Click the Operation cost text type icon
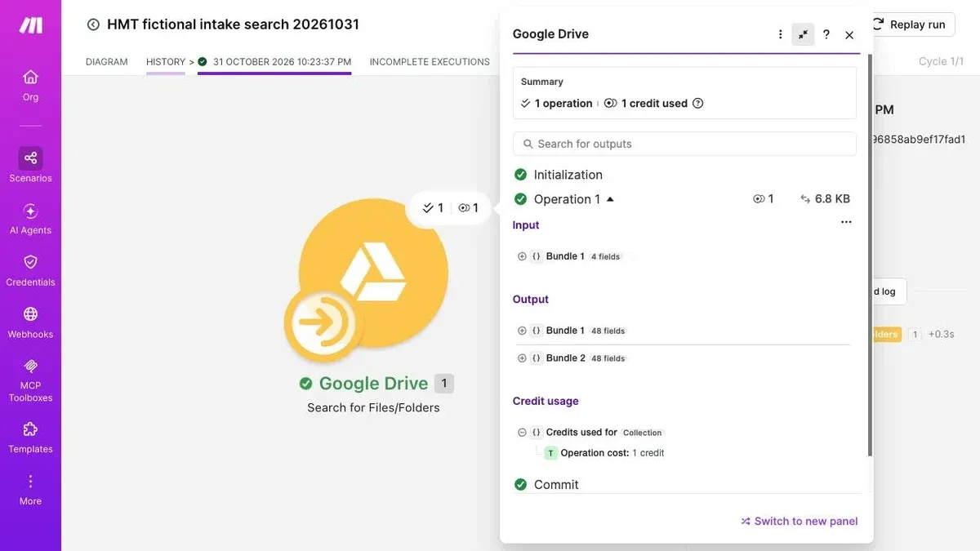This screenshot has height=551, width=980. pos(550,453)
